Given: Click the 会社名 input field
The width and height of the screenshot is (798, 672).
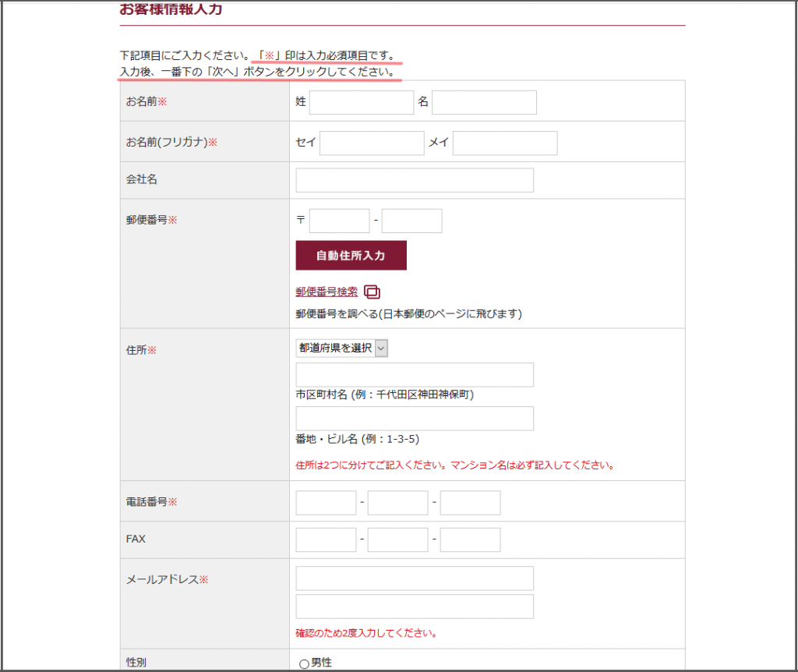Looking at the screenshot, I should point(415,180).
